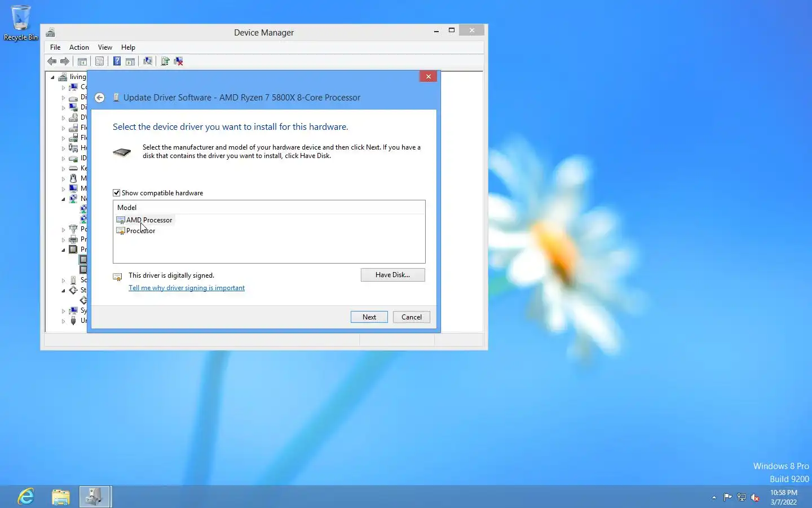The width and height of the screenshot is (812, 508).
Task: Click Scan for hardware changes toolbar icon
Action: click(148, 61)
